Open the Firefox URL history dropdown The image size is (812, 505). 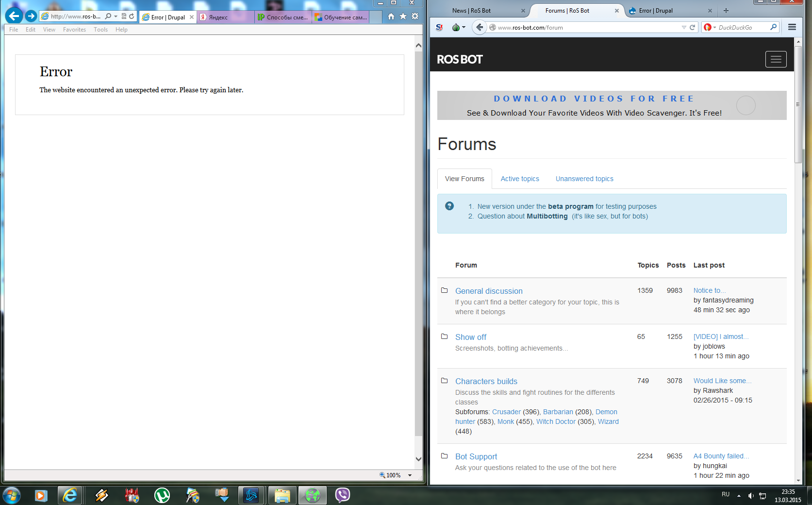[684, 27]
